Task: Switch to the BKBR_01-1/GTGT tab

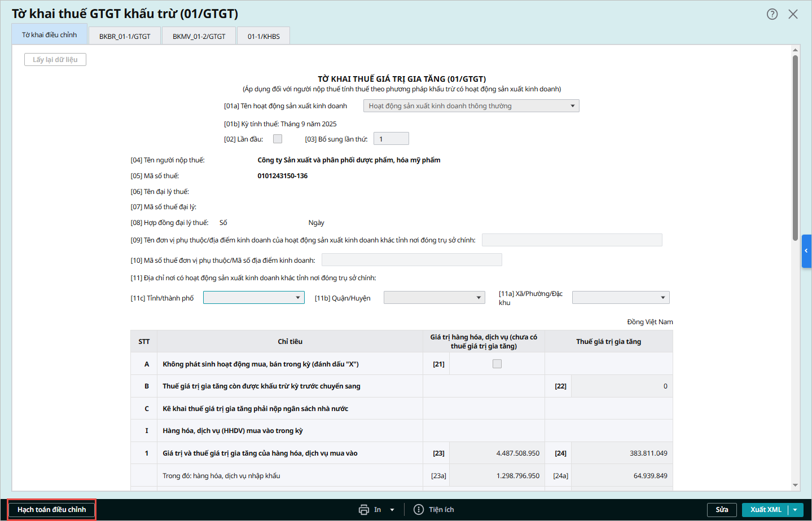Action: point(125,36)
